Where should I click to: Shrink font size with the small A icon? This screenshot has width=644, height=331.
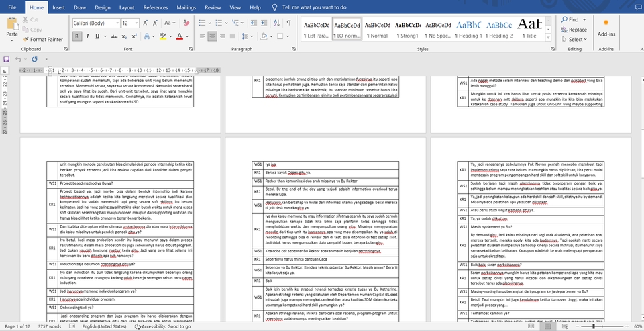(x=156, y=23)
